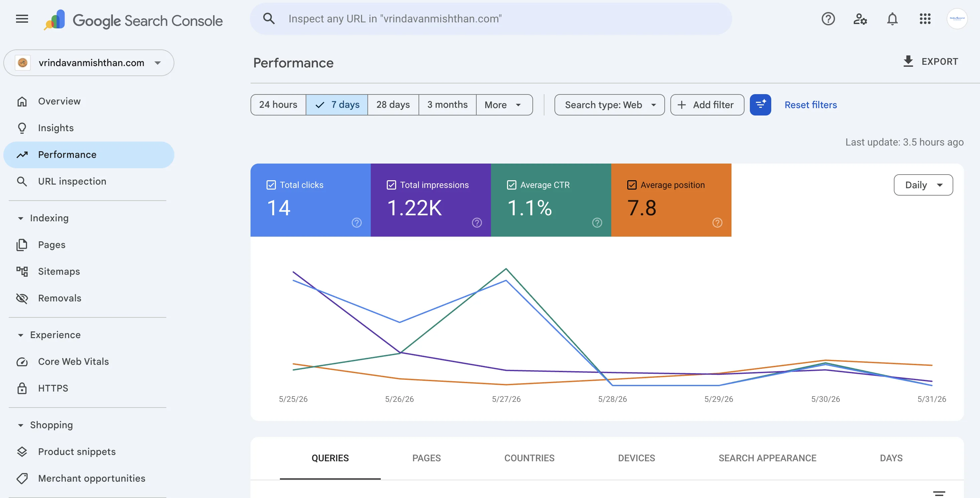
Task: Open the Google apps grid
Action: (925, 19)
